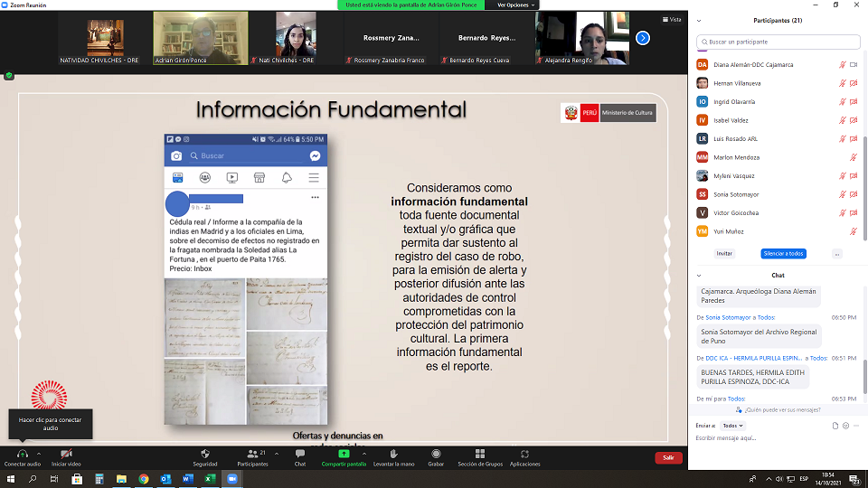868x488 pixels.
Task: Show next video thumbnails with blue arrow
Action: tap(643, 38)
